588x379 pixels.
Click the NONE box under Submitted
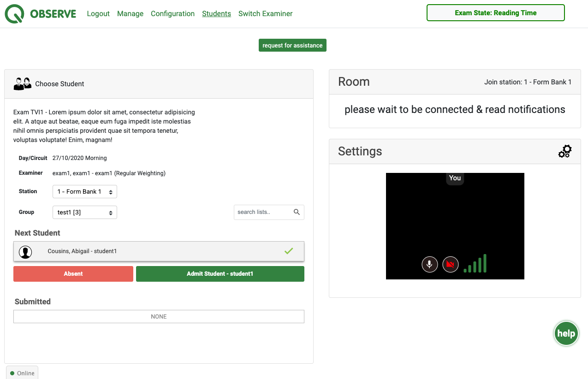(x=159, y=316)
